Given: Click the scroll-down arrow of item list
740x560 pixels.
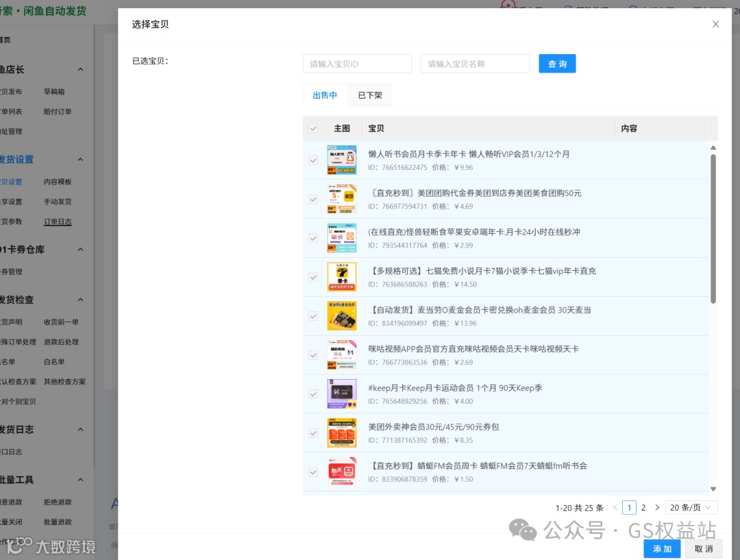Looking at the screenshot, I should point(713,489).
